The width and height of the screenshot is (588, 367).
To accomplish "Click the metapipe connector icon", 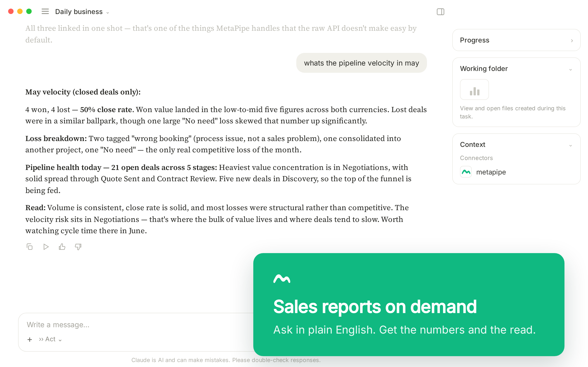I will [x=466, y=172].
